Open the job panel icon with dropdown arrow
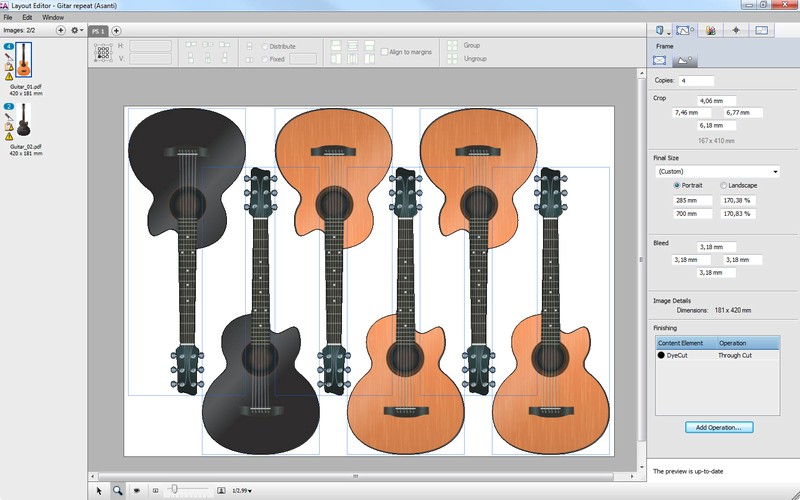The height and width of the screenshot is (500, 800). point(662,31)
